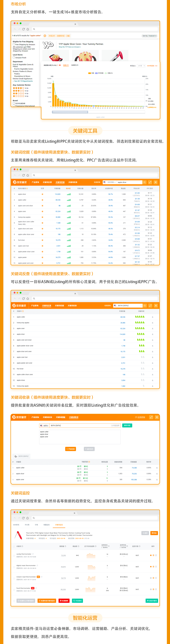The height and width of the screenshot is (644, 170).
Task: Click the expand icon in the keyword indexing toolbar
Action: (x=151, y=417)
